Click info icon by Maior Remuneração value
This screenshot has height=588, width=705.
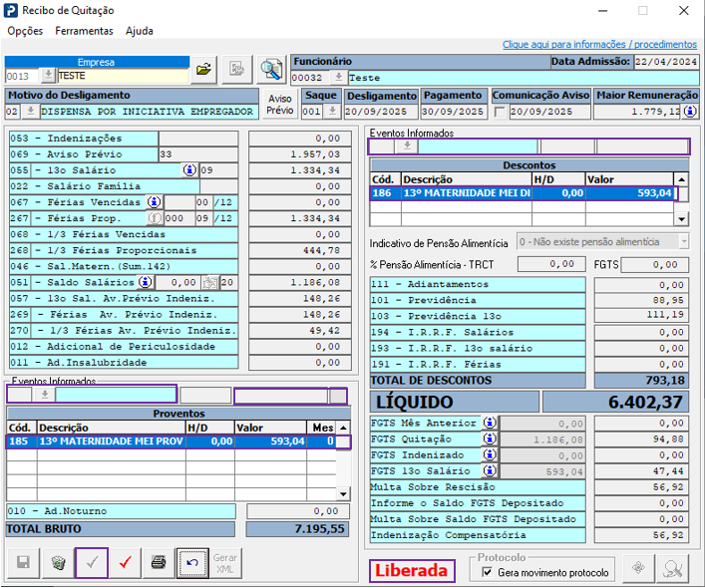tap(687, 112)
